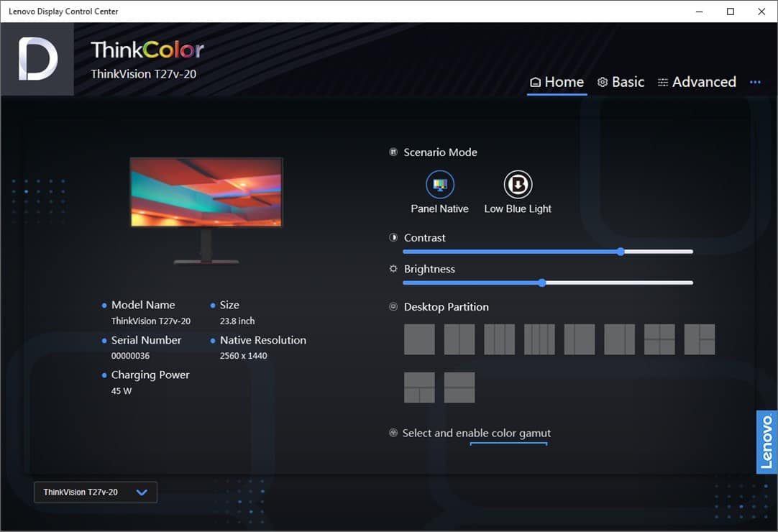Click the monitor preview thumbnail image
778x532 pixels.
[206, 193]
